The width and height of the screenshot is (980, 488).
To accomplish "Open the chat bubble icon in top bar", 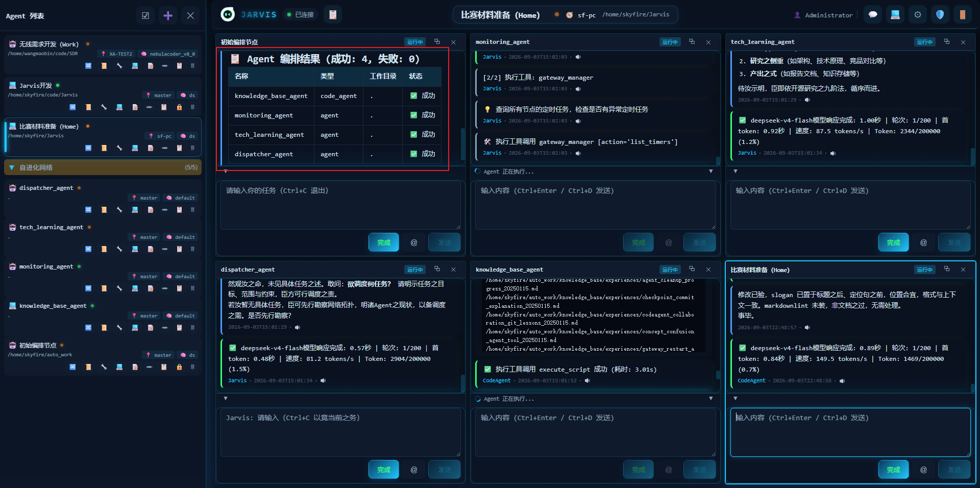I will [x=873, y=15].
